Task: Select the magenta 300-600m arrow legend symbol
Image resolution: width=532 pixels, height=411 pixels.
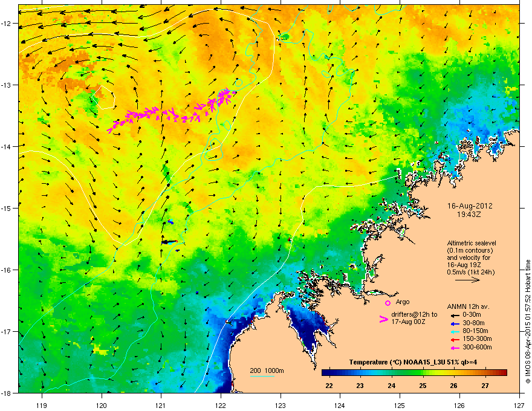Action: click(x=455, y=348)
